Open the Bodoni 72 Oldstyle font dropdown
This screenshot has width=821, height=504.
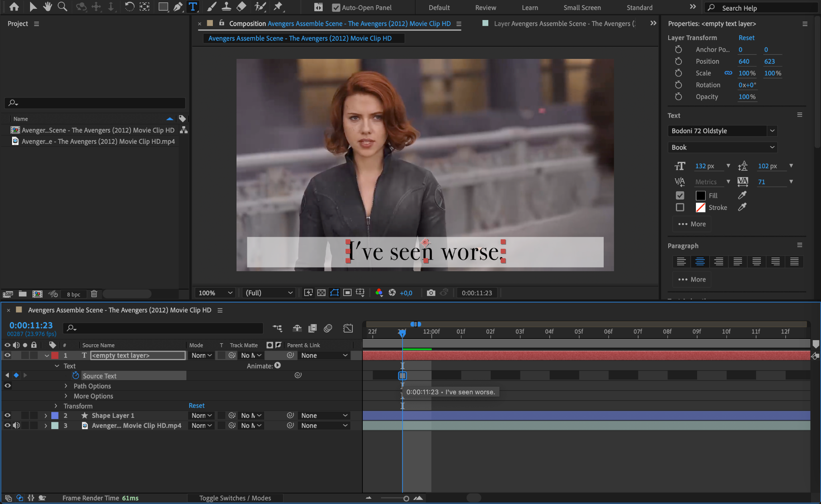(x=772, y=131)
